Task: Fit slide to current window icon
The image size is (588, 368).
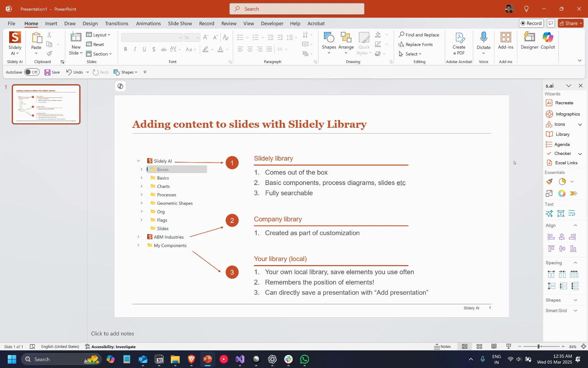Action: (584, 347)
